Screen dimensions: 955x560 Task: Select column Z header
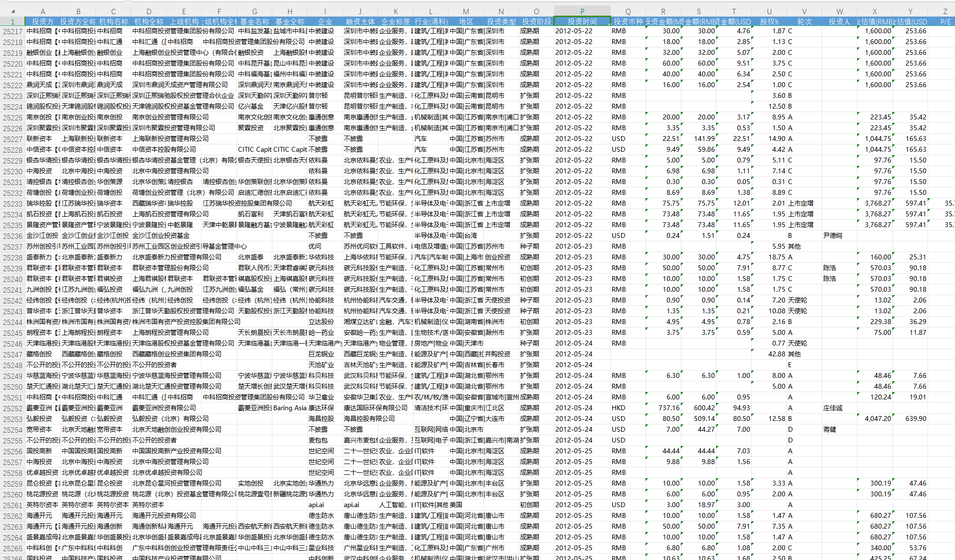pos(945,11)
